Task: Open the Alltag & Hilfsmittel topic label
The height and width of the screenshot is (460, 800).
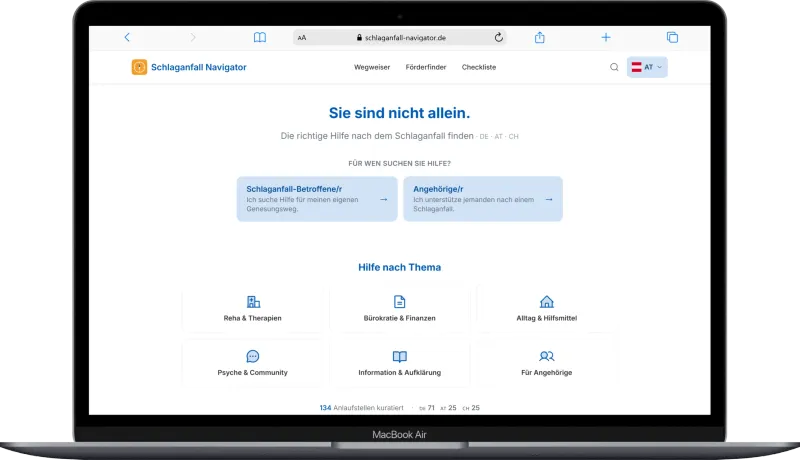Action: [546, 318]
